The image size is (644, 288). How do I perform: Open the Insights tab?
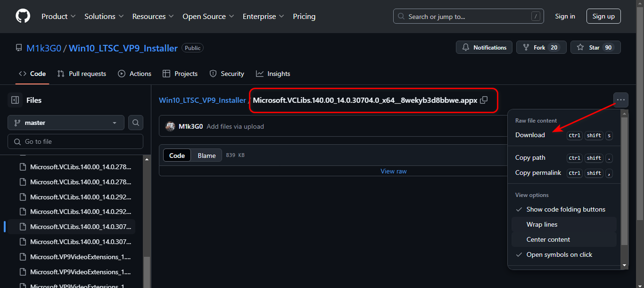click(x=273, y=74)
